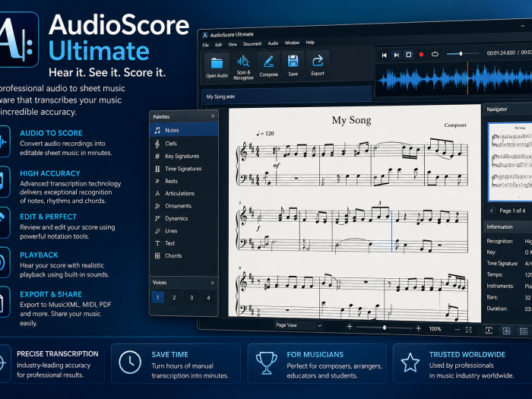532x399 pixels.
Task: Save the score with Save icon
Action: [x=293, y=65]
